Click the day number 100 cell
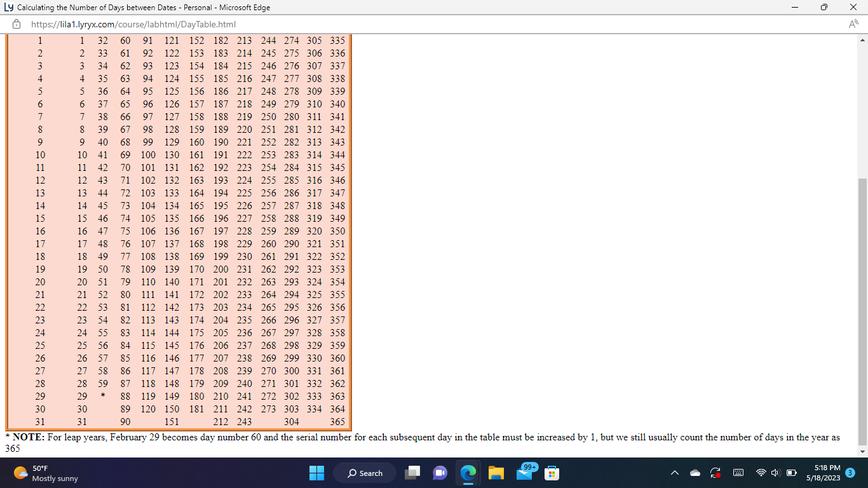This screenshot has width=868, height=488. (x=148, y=155)
